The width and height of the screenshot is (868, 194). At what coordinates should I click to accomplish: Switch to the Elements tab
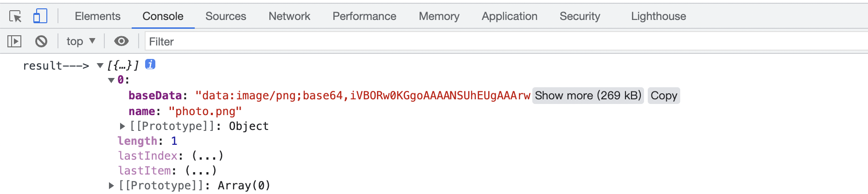pos(97,16)
